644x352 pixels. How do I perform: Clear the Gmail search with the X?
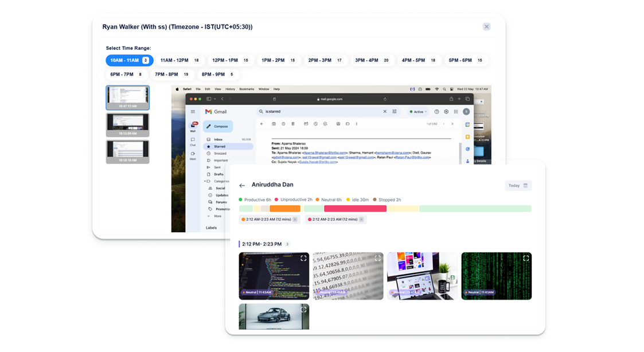tap(385, 111)
